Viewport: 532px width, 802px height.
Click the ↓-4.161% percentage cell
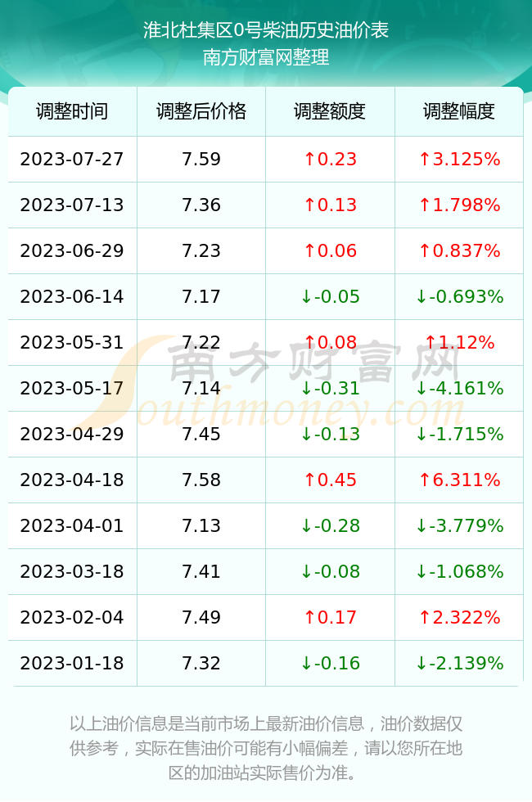coord(459,388)
